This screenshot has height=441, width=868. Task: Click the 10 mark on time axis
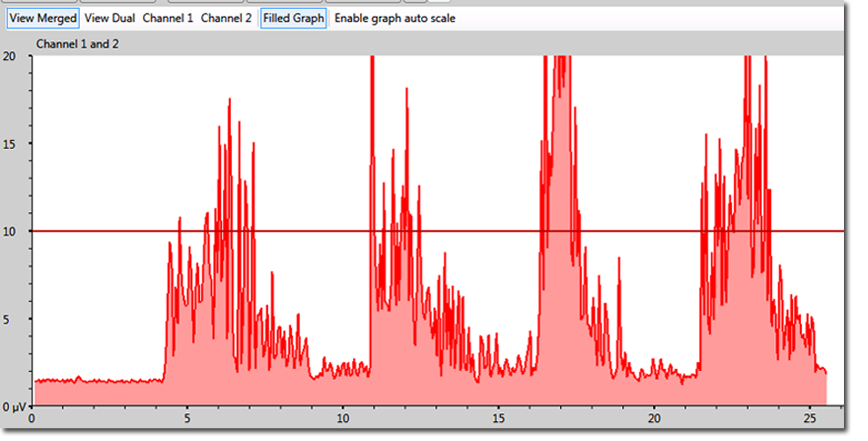(x=342, y=418)
